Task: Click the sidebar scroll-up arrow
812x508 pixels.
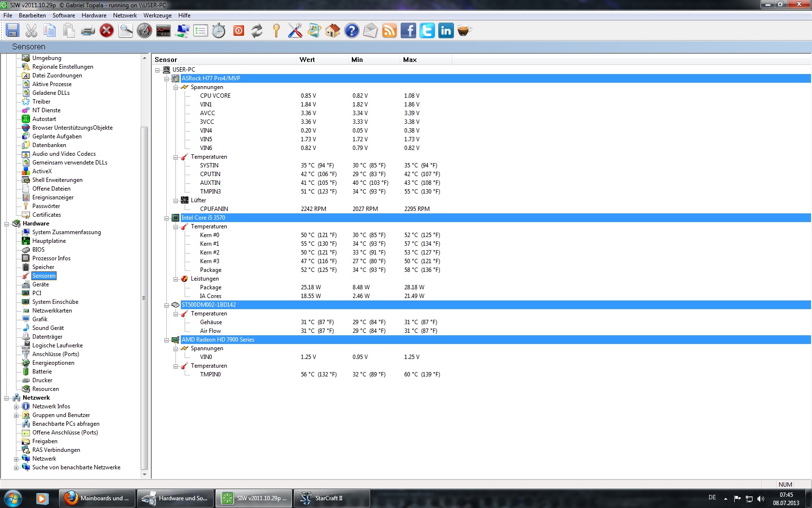Action: click(144, 58)
